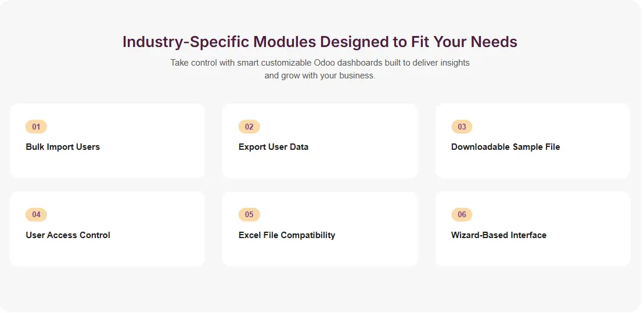Open the Bulk Import Users title
This screenshot has width=644, height=313.
63,147
